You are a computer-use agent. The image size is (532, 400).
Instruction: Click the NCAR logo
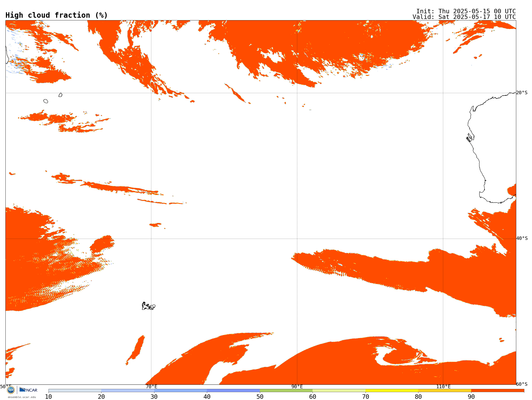pyautogui.click(x=28, y=390)
